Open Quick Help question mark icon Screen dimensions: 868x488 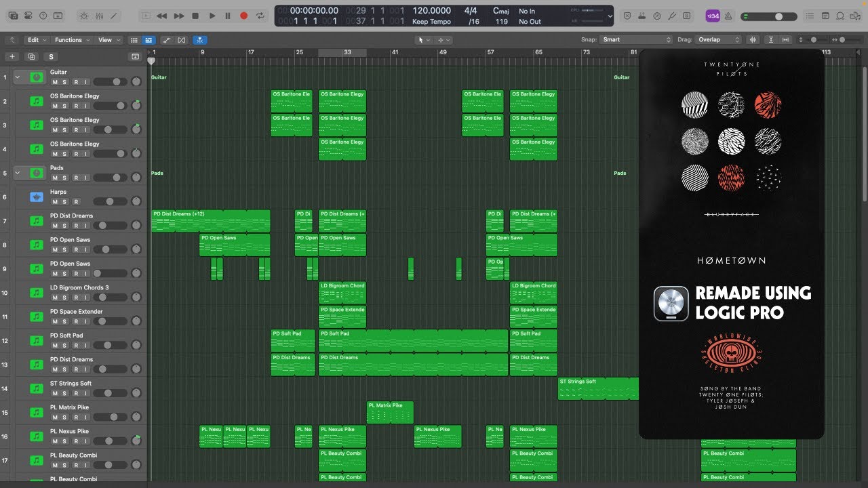pos(44,16)
